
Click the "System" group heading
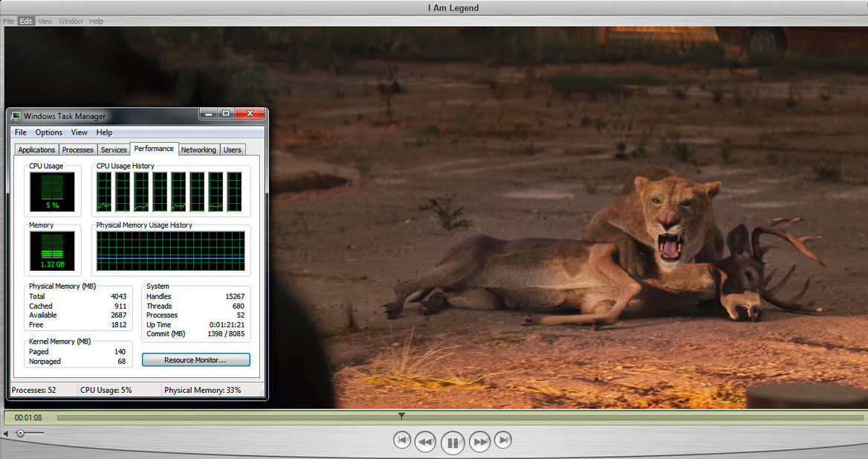point(158,286)
